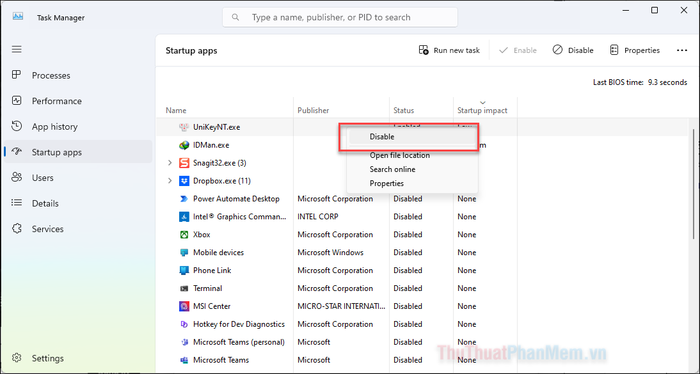Open the App history icon
The width and height of the screenshot is (700, 374).
point(17,126)
